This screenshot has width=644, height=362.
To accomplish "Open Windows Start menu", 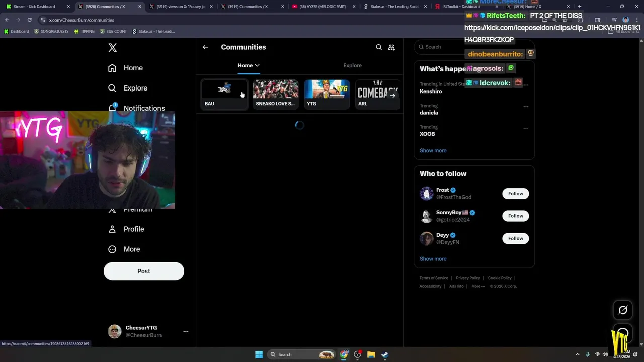I will 259,354.
